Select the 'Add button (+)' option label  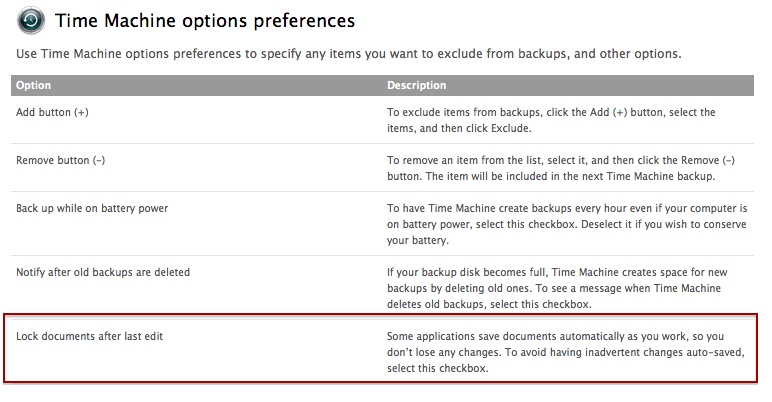pos(53,113)
